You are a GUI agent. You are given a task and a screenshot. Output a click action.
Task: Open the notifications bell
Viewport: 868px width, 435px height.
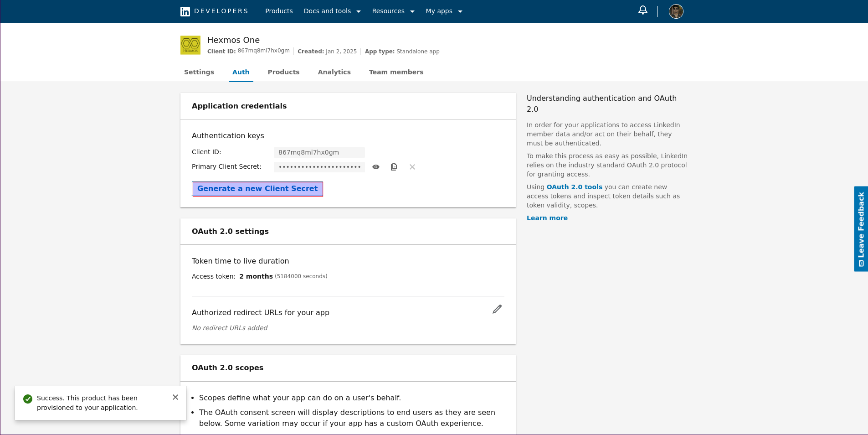(x=642, y=10)
